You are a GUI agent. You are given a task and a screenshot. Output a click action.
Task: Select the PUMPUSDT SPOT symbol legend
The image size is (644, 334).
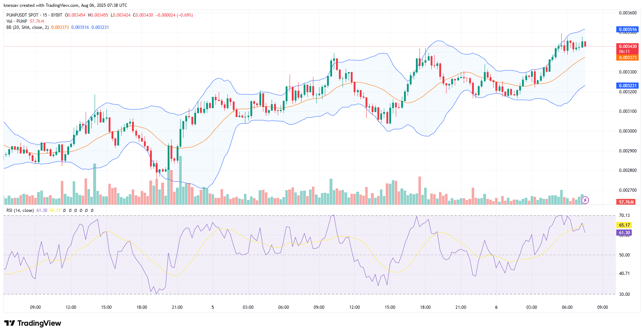[x=34, y=15]
